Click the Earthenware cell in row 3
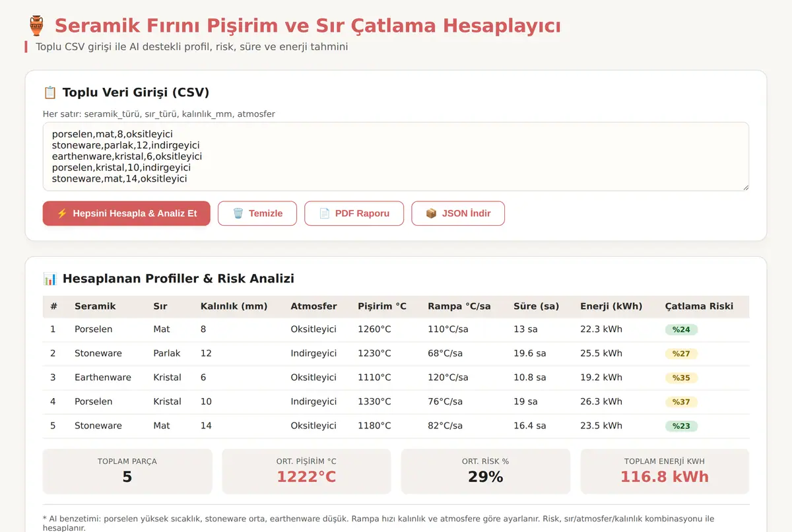Image resolution: width=792 pixels, height=532 pixels. click(x=103, y=378)
